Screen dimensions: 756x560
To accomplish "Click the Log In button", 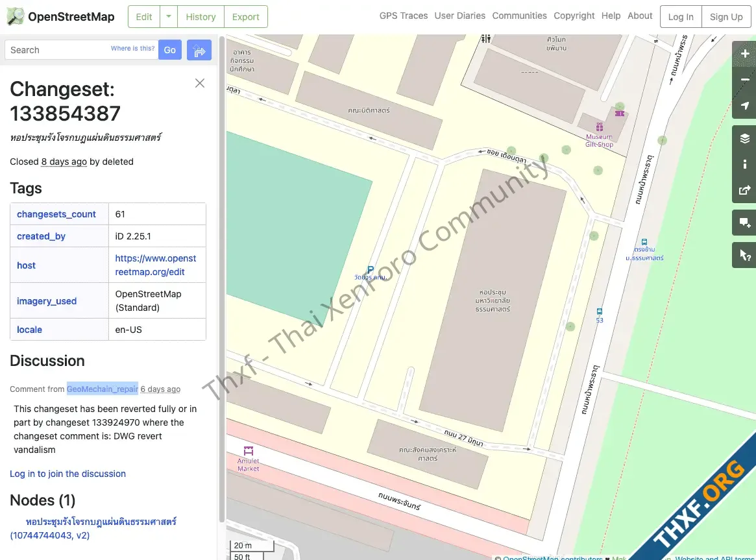I will 681,16.
